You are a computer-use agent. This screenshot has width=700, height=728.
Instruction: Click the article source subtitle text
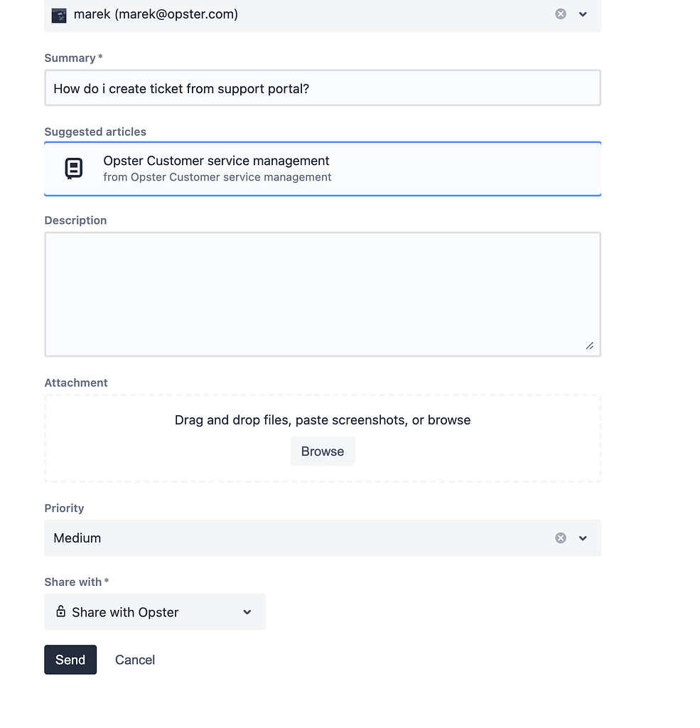(217, 177)
